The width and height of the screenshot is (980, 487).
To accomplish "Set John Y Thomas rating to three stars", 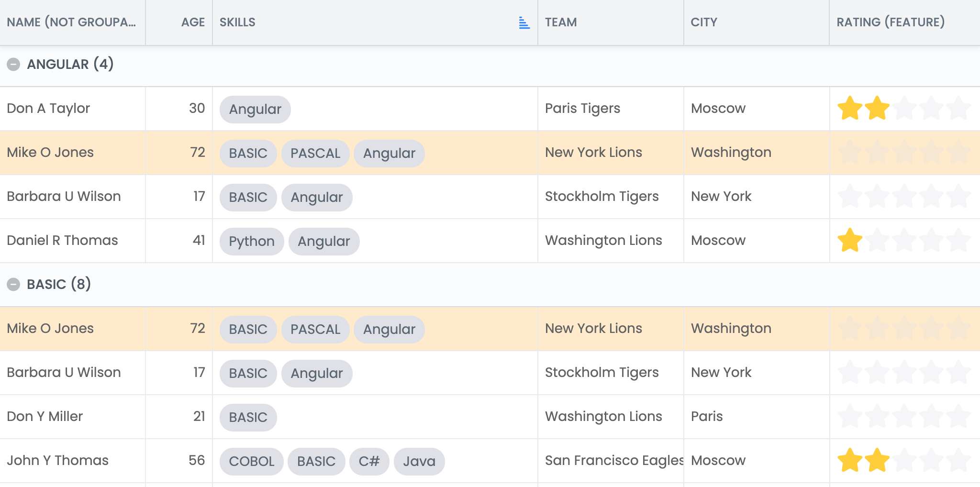I will pos(904,460).
